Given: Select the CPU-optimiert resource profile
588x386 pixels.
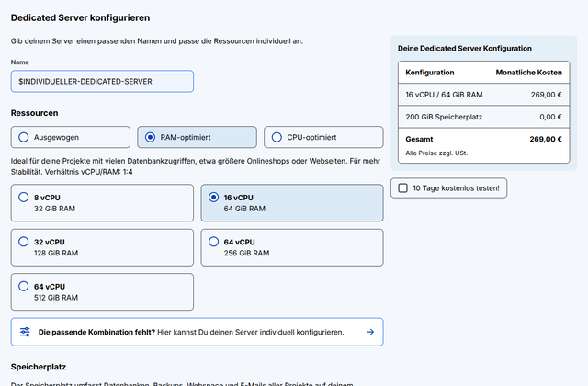Looking at the screenshot, I should point(323,137).
